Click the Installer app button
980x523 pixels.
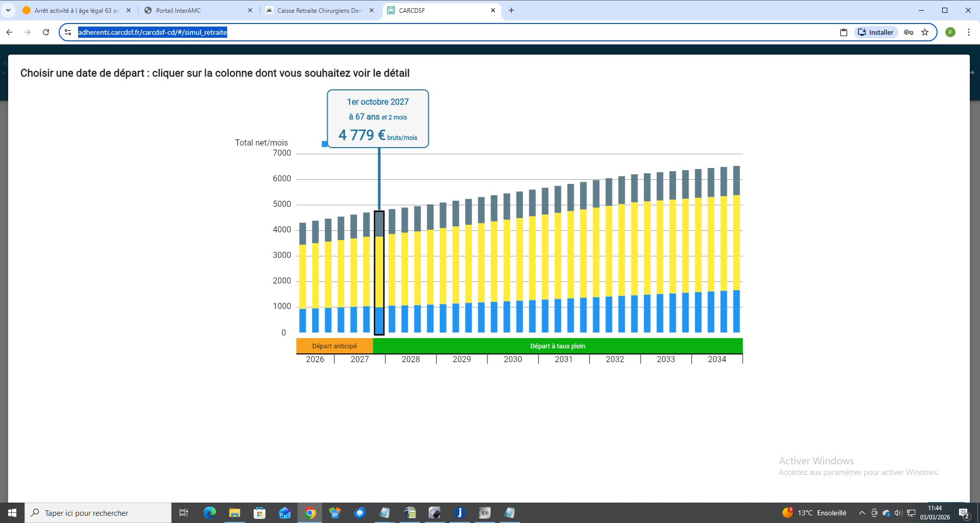[x=876, y=32]
